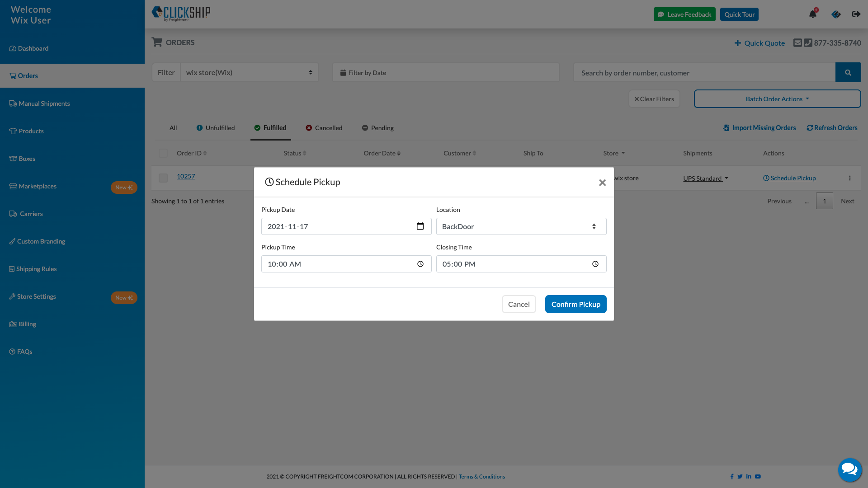
Task: Click the Twitter icon in the footer
Action: pos(740,476)
